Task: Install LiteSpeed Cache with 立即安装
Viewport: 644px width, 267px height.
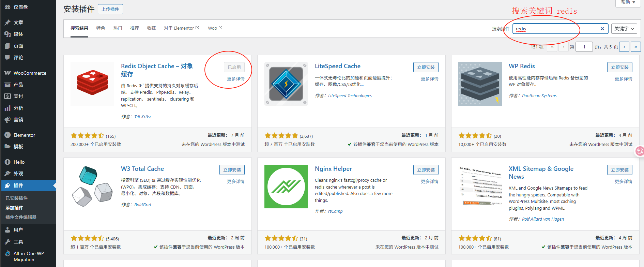Action: pos(426,67)
